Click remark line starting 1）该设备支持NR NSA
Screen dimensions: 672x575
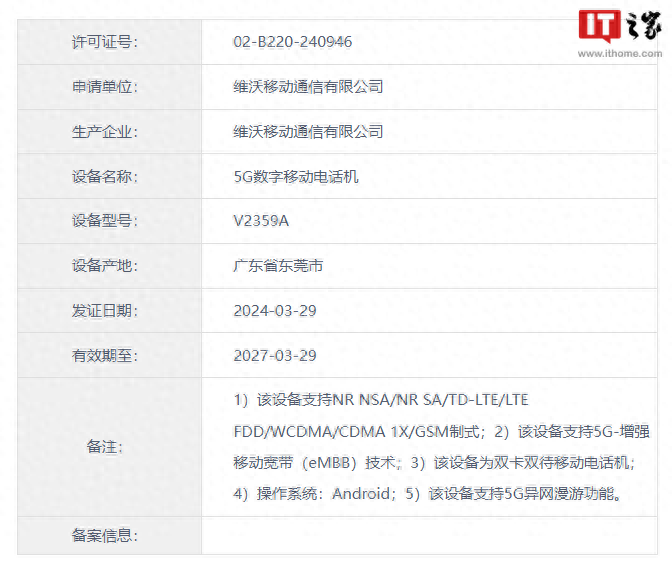381,400
